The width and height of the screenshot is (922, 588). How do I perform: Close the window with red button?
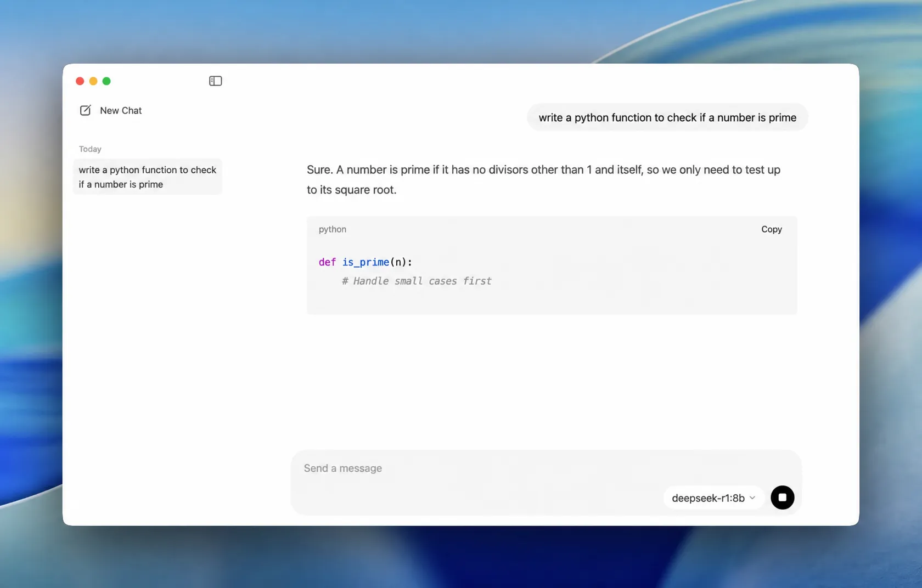coord(80,81)
